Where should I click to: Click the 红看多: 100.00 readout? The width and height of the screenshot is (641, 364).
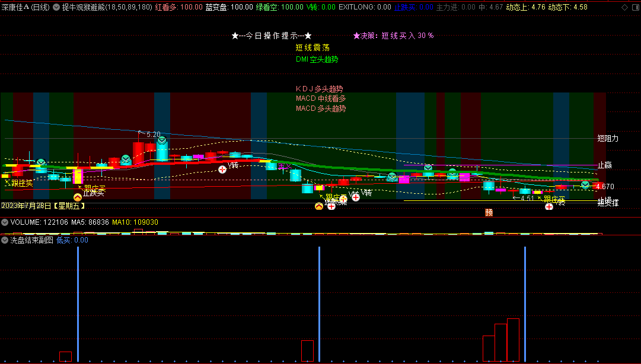tap(178, 7)
